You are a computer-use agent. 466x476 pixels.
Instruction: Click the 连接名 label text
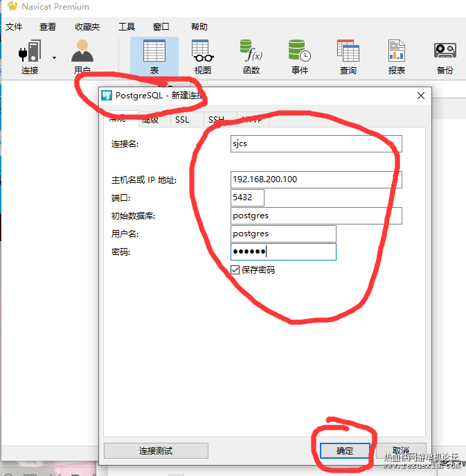click(125, 144)
